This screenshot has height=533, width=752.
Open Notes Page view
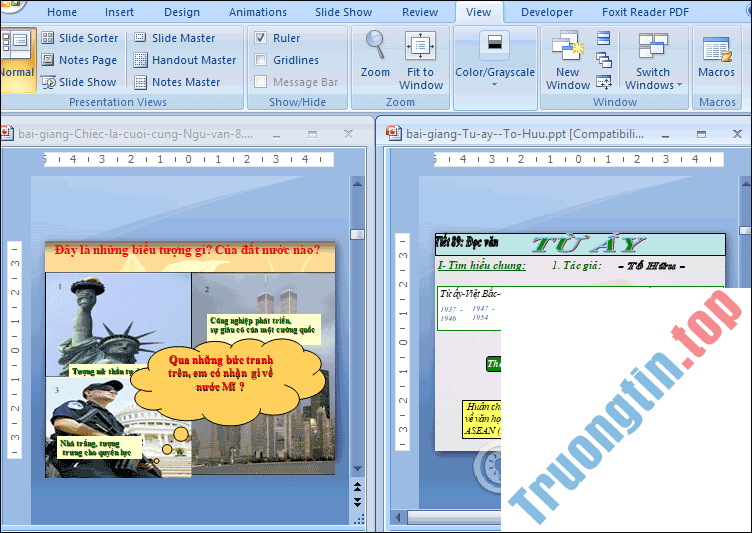79,60
